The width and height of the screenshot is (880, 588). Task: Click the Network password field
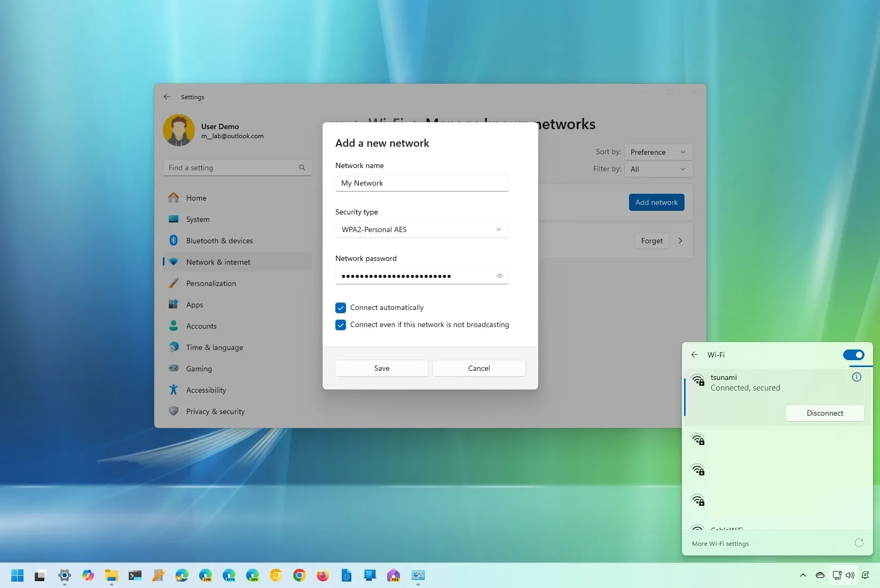click(422, 276)
